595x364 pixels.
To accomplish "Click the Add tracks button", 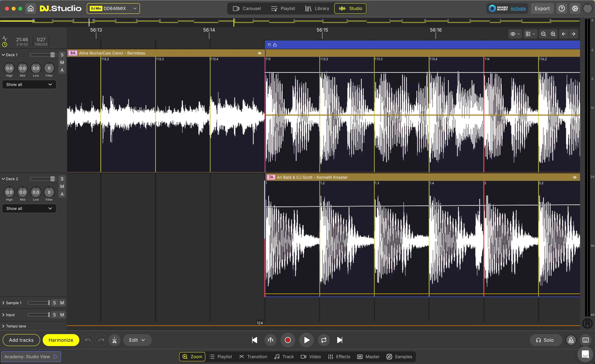I will (21, 340).
